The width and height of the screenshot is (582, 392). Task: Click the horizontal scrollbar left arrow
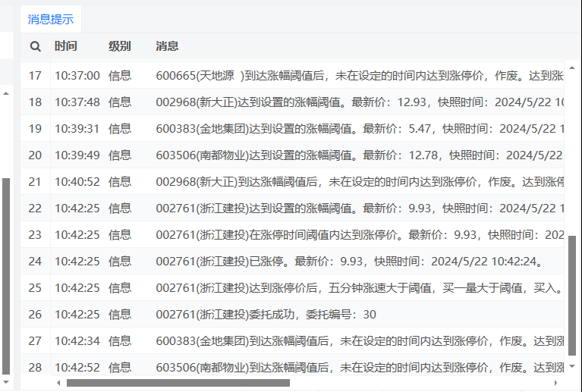[58, 383]
